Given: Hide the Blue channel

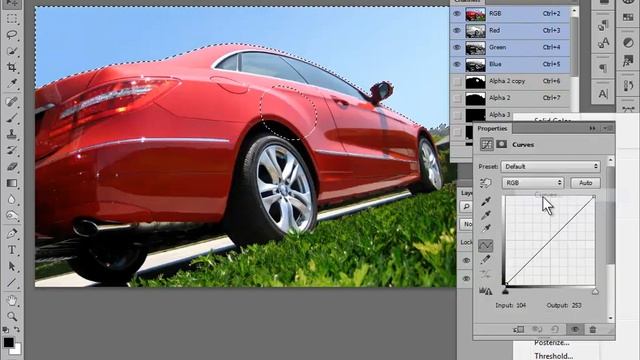Looking at the screenshot, I should pyautogui.click(x=457, y=64).
